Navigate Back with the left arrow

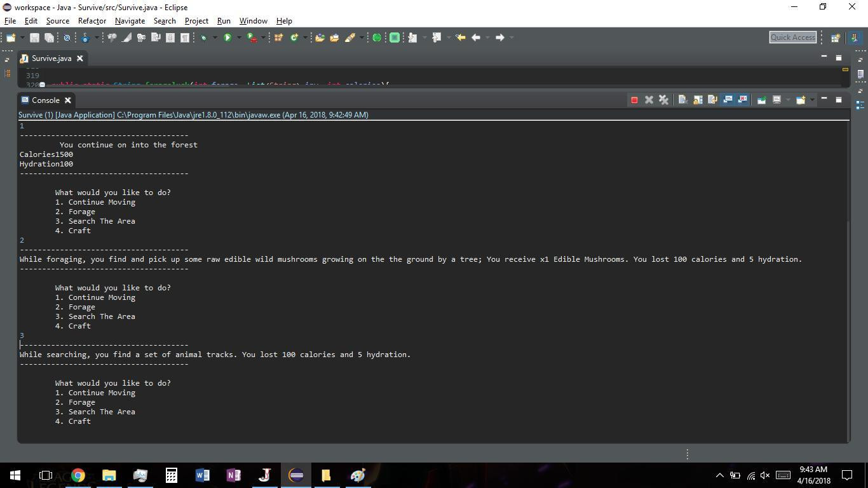coord(476,37)
